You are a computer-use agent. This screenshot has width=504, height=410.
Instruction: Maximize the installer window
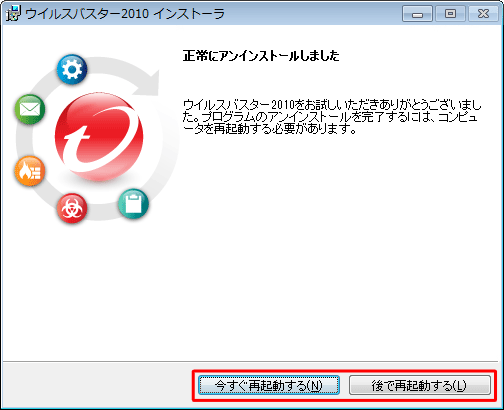tap(450, 14)
